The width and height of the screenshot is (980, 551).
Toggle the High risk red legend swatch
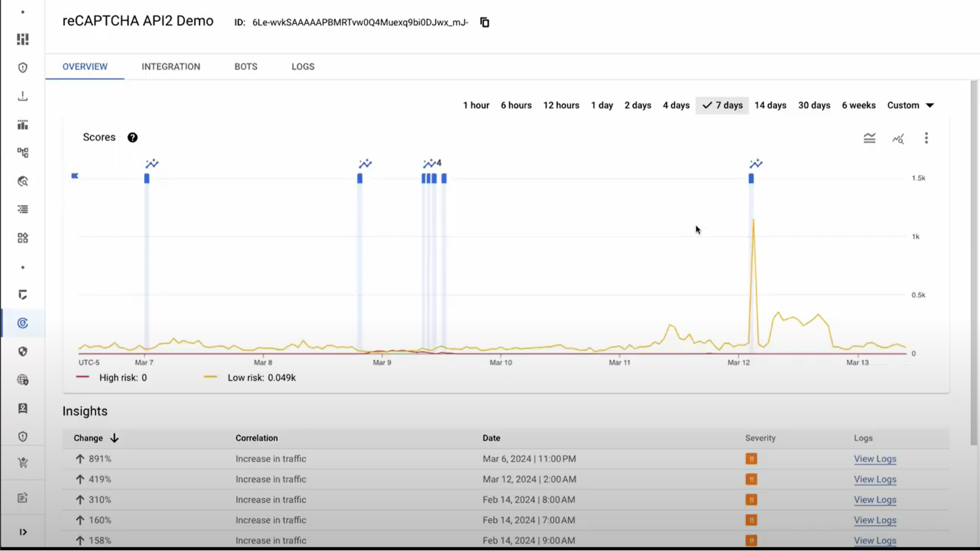tap(83, 377)
